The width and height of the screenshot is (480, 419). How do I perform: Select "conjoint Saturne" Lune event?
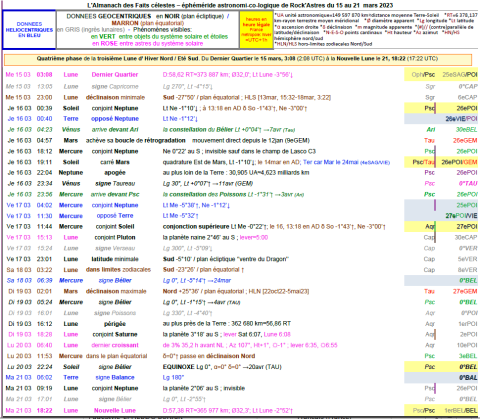(x=115, y=334)
